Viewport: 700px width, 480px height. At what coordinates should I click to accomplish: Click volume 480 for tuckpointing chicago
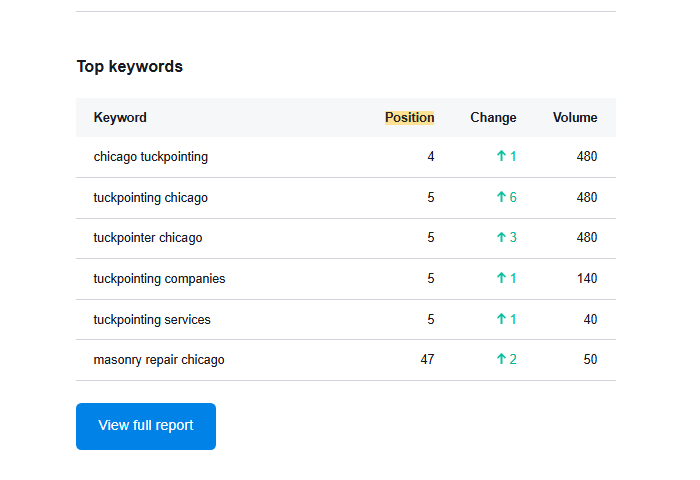(x=587, y=197)
